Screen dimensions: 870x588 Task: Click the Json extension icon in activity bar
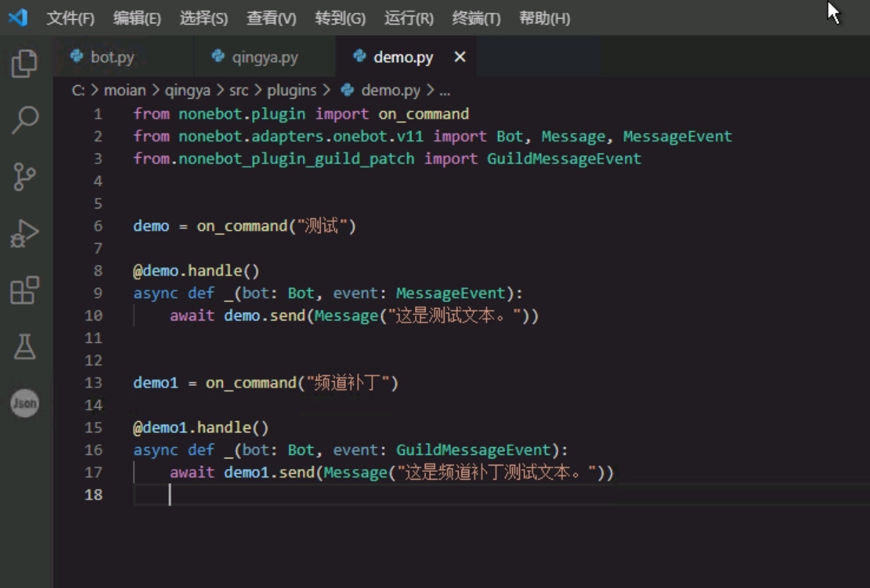25,402
